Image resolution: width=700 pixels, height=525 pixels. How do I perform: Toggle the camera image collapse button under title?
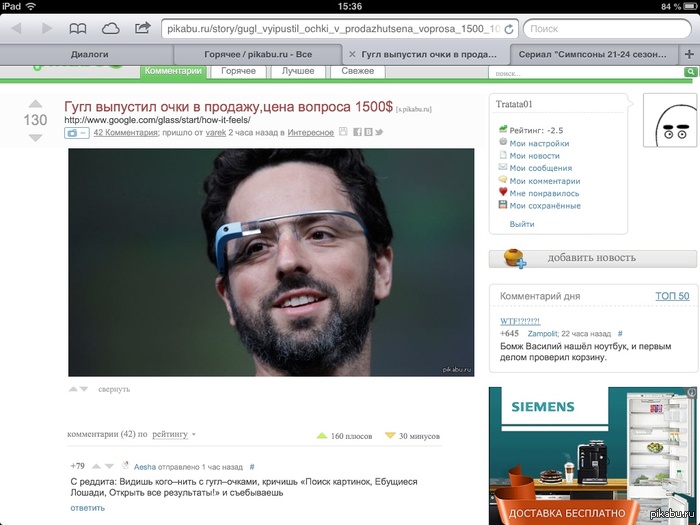pyautogui.click(x=77, y=133)
